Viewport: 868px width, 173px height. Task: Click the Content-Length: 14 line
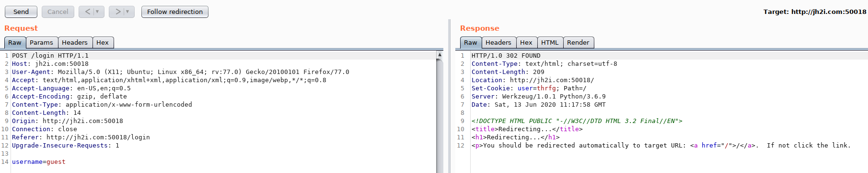pos(46,113)
